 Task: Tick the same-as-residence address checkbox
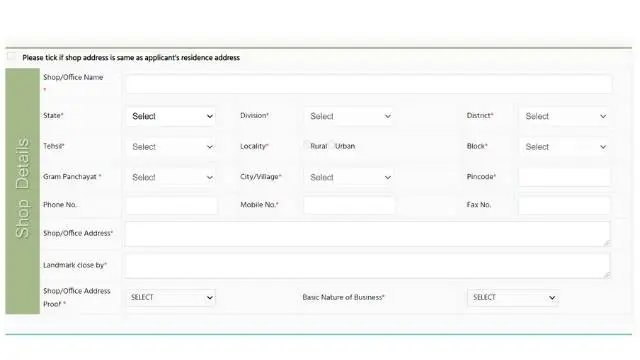click(12, 57)
